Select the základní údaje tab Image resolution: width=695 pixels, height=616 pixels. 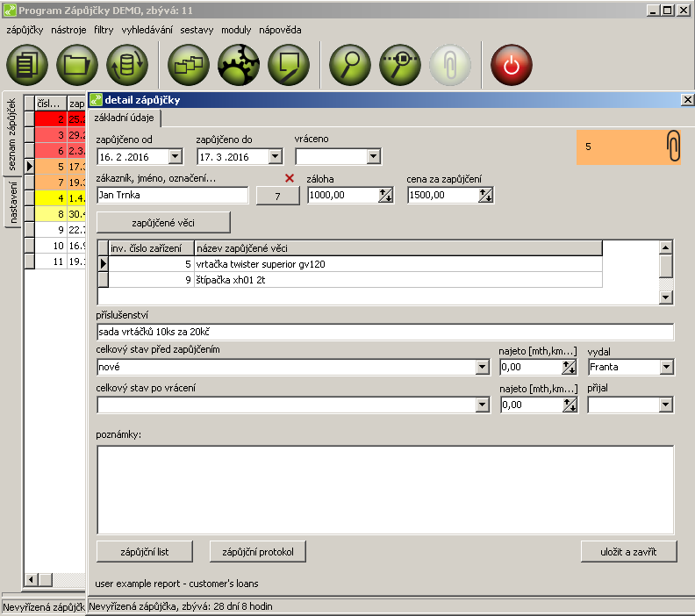tap(124, 118)
